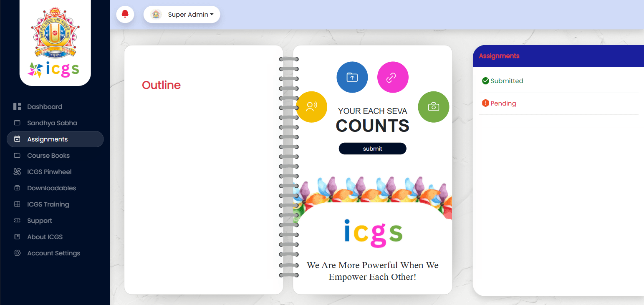Open the Downloadables menu item
Viewport: 644px width, 305px height.
click(x=51, y=188)
